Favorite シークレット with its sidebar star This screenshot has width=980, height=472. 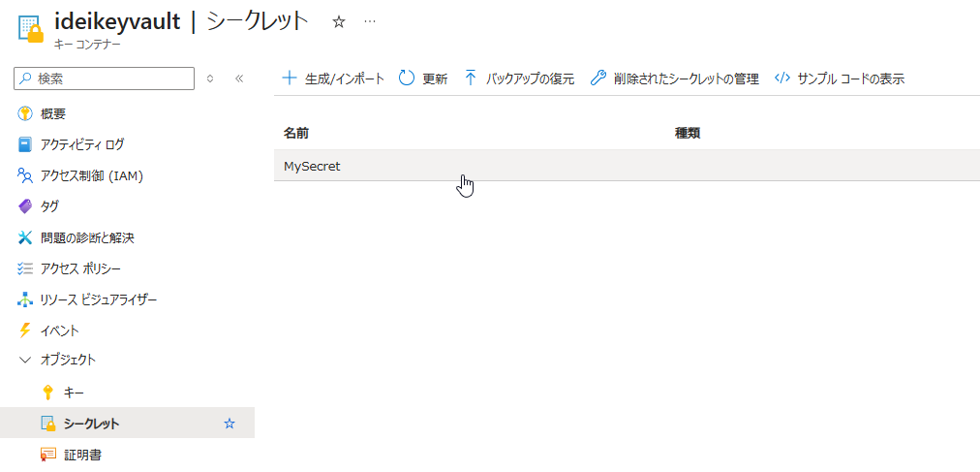(x=230, y=424)
